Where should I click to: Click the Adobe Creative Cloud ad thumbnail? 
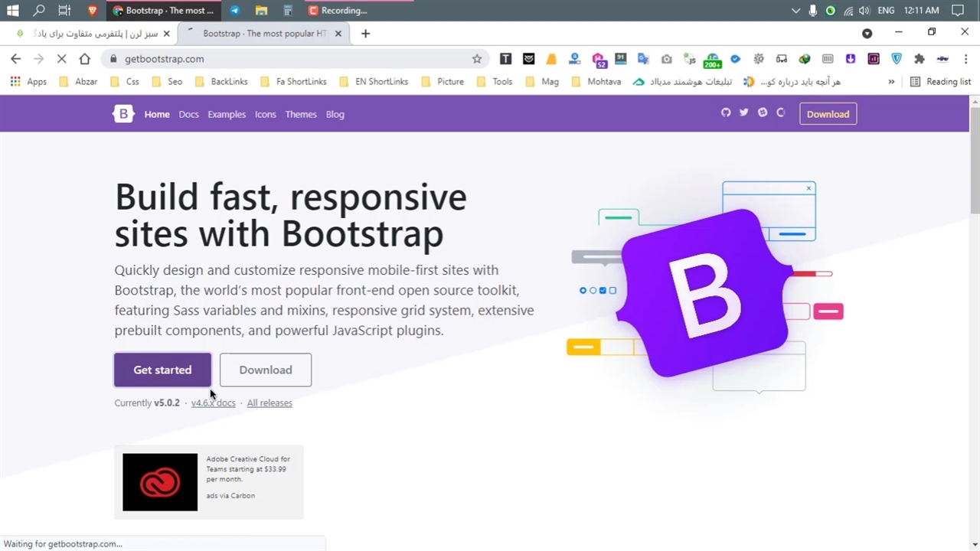click(x=160, y=482)
